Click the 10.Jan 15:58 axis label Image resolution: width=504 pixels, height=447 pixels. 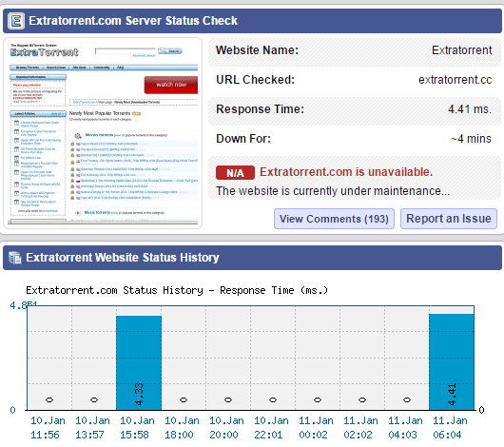137,428
